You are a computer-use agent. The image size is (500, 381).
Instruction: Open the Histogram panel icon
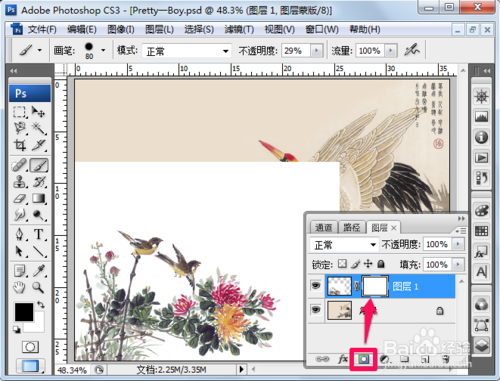[481, 117]
